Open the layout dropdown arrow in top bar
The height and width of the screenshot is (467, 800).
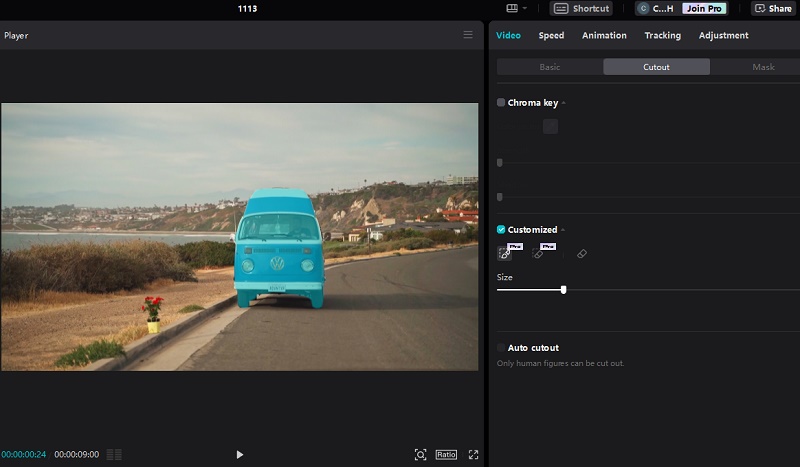click(524, 8)
